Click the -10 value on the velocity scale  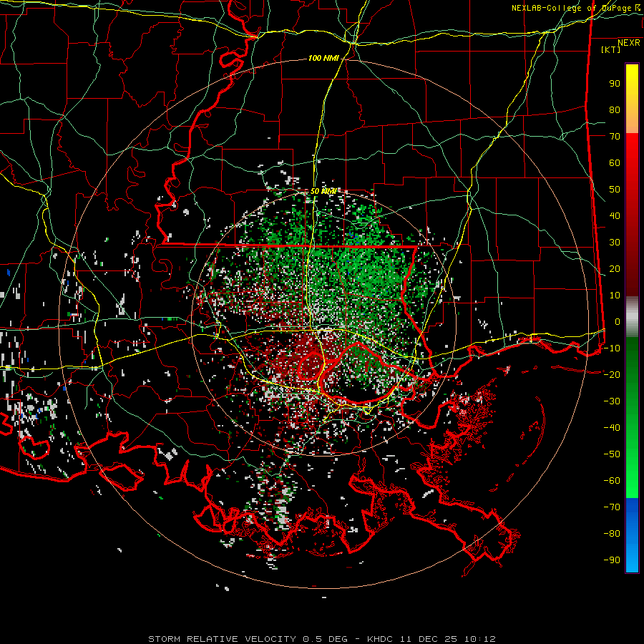coord(612,348)
